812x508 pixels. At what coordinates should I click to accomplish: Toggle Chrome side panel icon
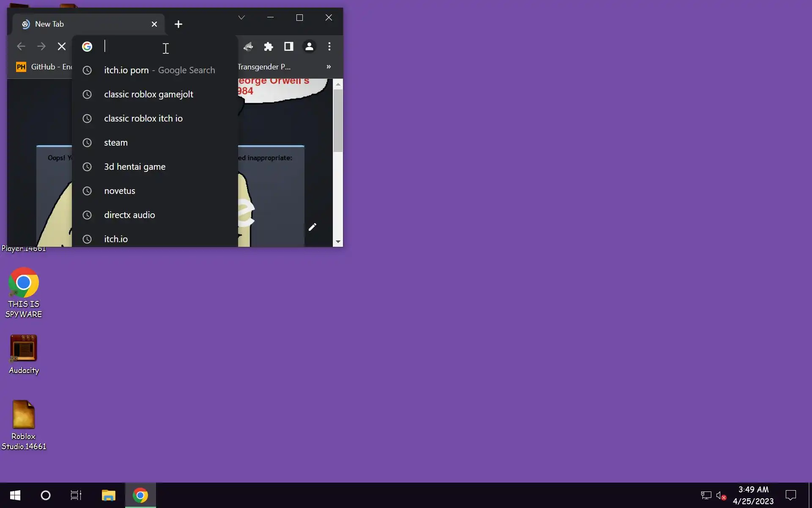pyautogui.click(x=289, y=47)
